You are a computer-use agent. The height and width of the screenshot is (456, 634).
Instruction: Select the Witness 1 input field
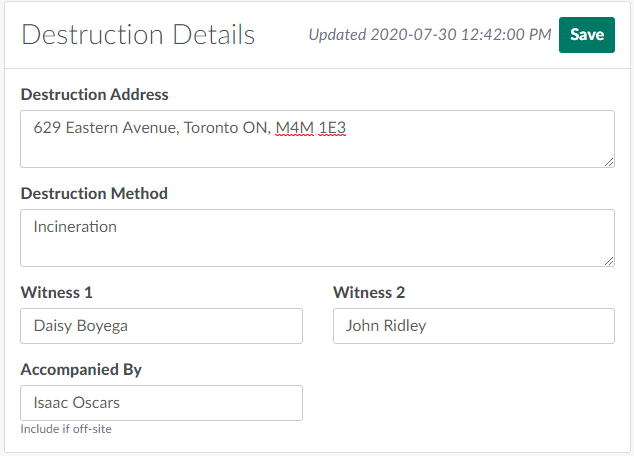161,326
